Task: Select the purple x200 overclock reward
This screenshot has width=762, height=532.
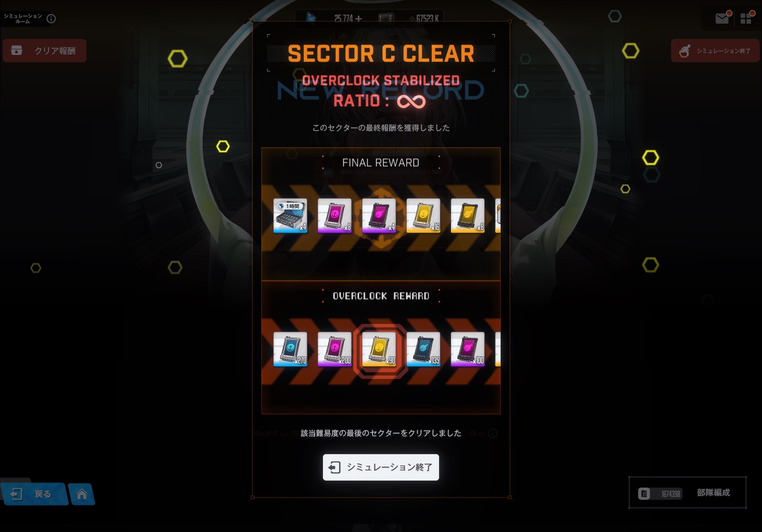Action: coord(335,349)
